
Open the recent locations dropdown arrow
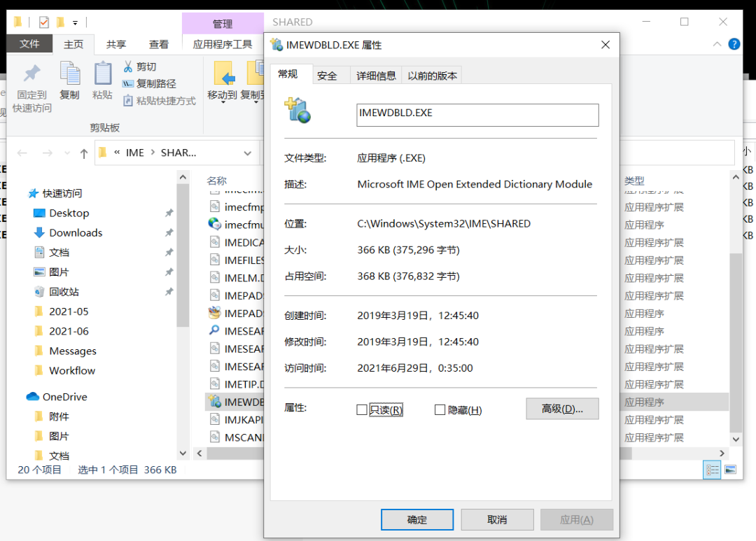[67, 153]
